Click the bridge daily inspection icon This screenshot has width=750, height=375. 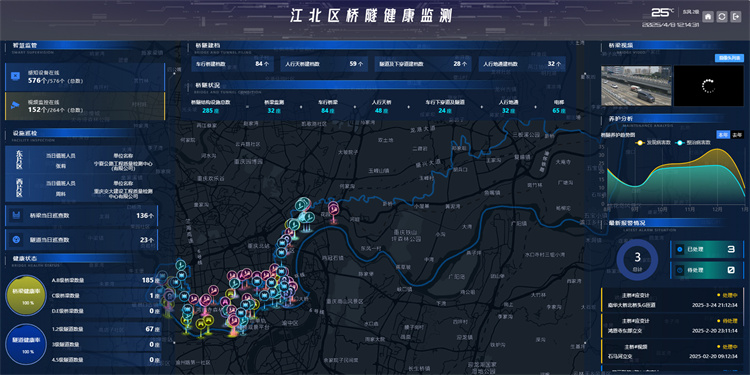point(16,216)
